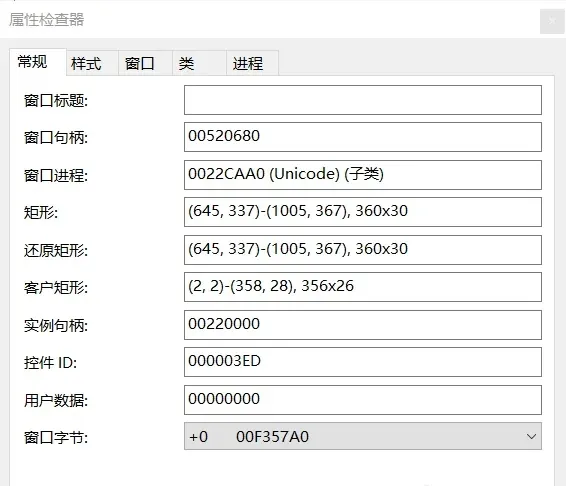Switch to the 进程 tab
566x486 pixels.
click(x=252, y=63)
